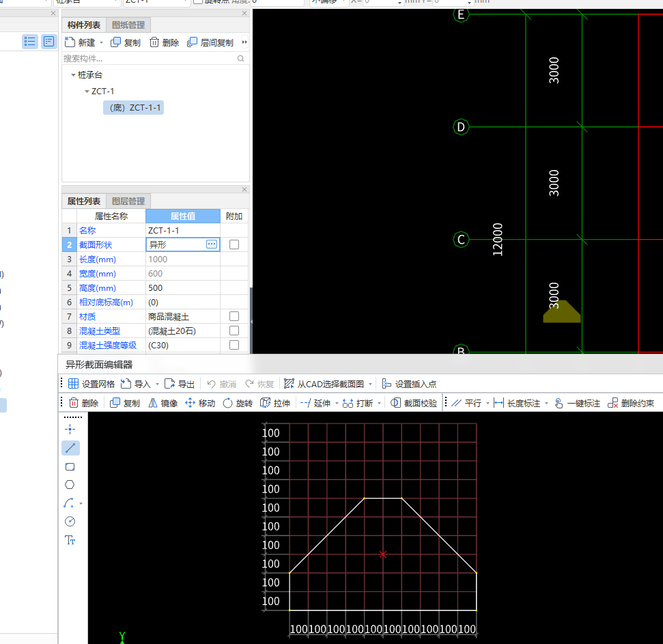Switch to the 属性列表 tab
663x644 pixels.
point(84,201)
